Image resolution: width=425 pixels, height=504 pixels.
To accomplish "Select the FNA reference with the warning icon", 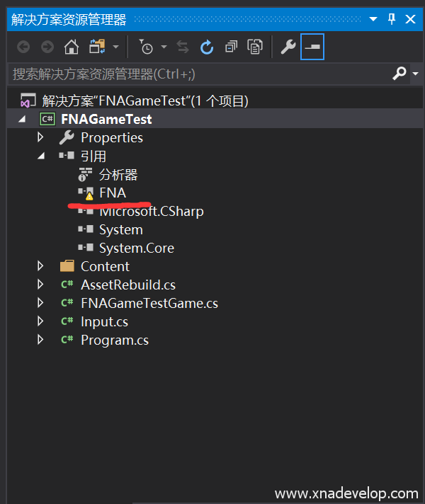I will tap(112, 193).
